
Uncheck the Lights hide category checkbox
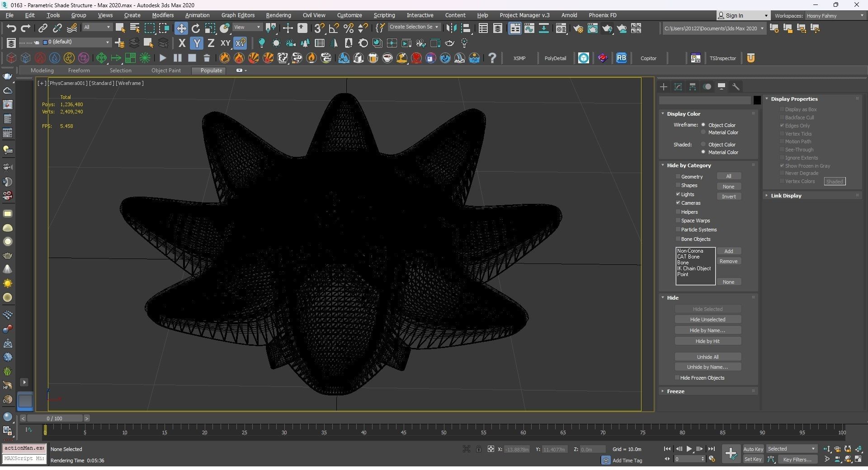(678, 194)
